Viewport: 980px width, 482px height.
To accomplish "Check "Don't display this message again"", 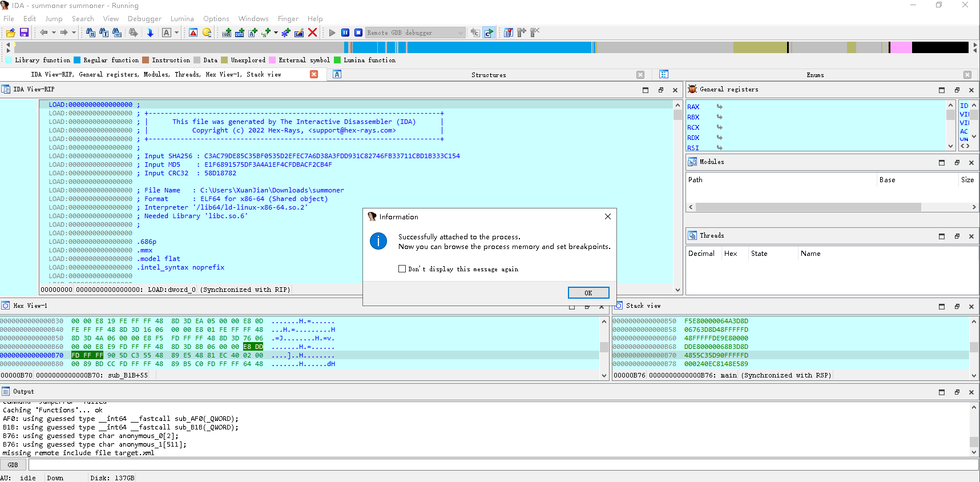I will tap(402, 269).
